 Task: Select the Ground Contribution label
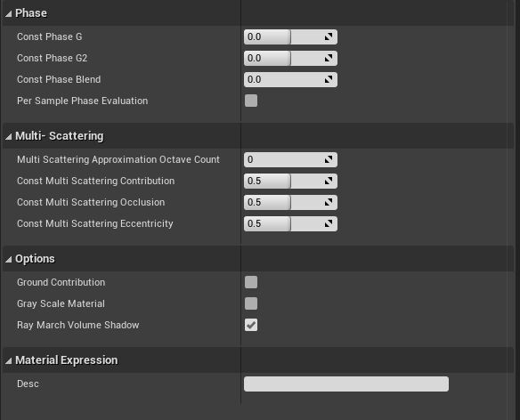[61, 282]
